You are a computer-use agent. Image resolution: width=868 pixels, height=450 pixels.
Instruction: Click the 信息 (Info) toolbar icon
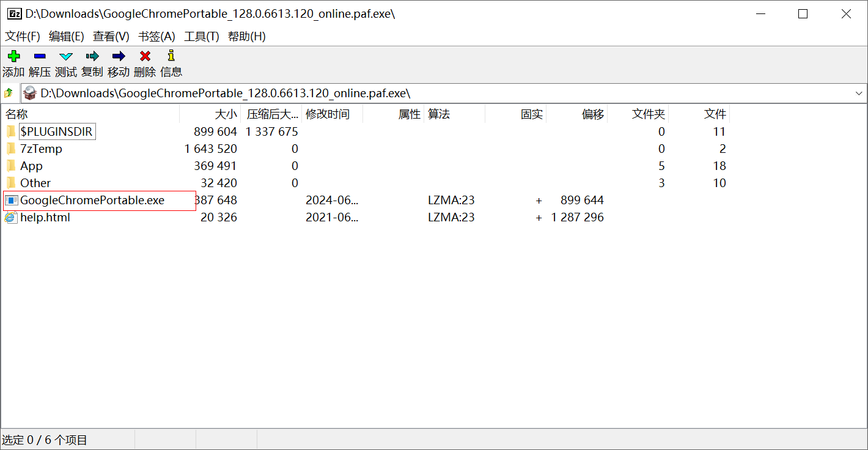pyautogui.click(x=171, y=56)
